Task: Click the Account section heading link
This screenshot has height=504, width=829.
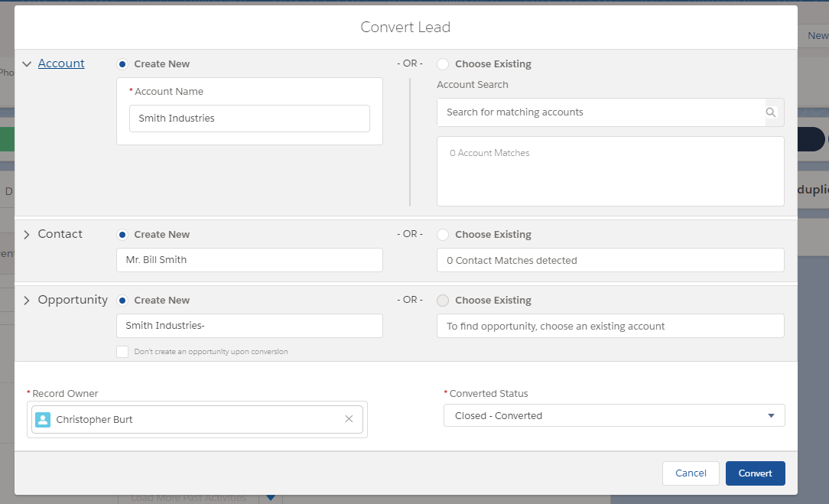Action: click(61, 63)
